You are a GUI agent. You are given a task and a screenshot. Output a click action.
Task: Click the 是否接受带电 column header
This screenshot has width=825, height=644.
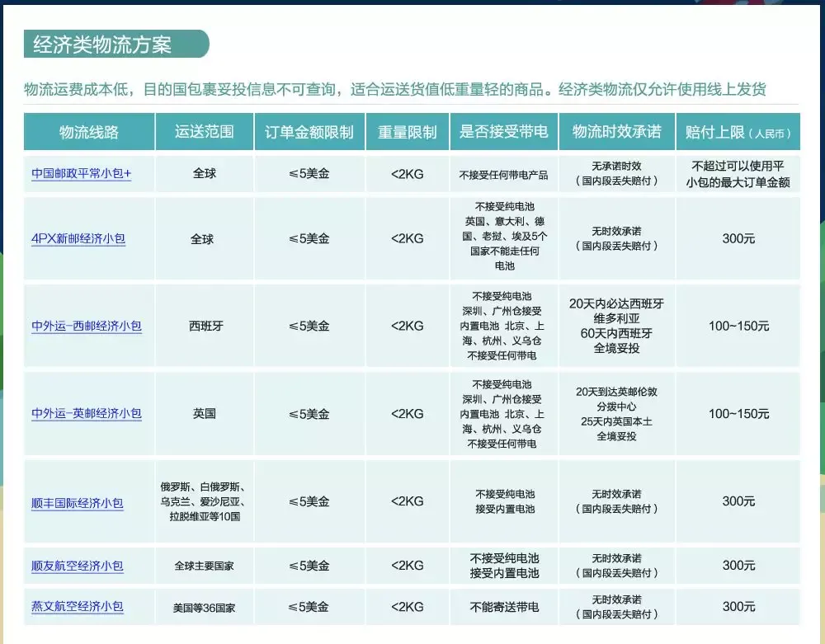click(x=503, y=131)
